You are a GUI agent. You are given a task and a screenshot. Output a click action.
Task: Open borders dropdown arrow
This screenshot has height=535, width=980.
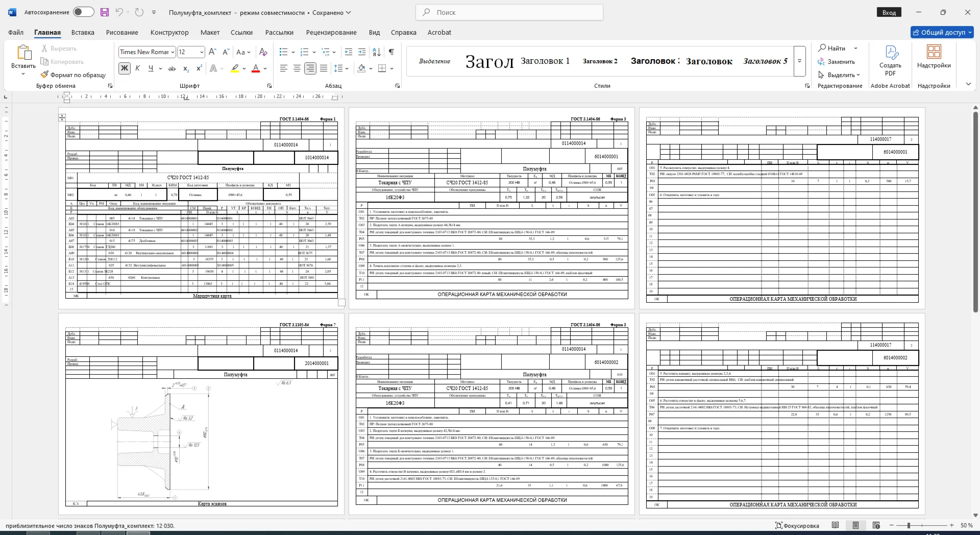[391, 68]
